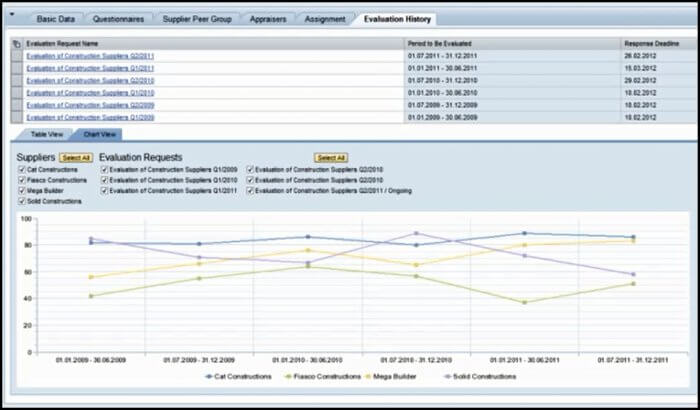Select the row selector for Evaluation Q2/2009
This screenshot has width=700, height=410.
17,105
